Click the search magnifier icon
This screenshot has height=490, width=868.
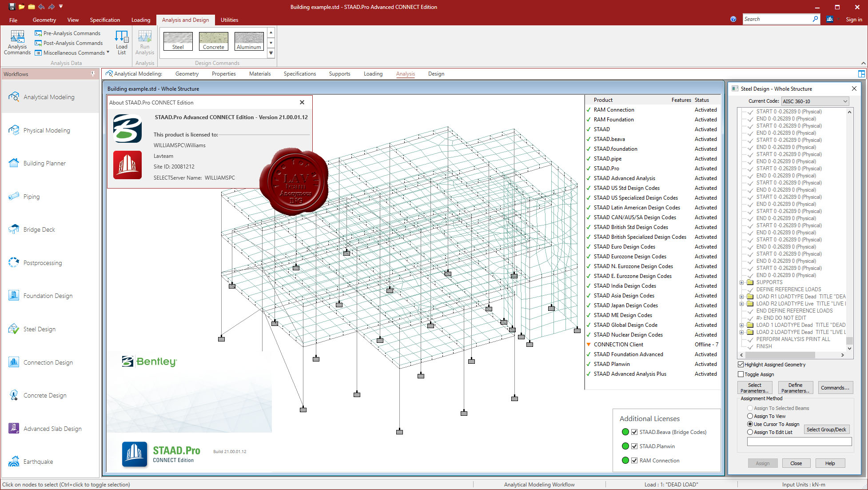click(815, 19)
